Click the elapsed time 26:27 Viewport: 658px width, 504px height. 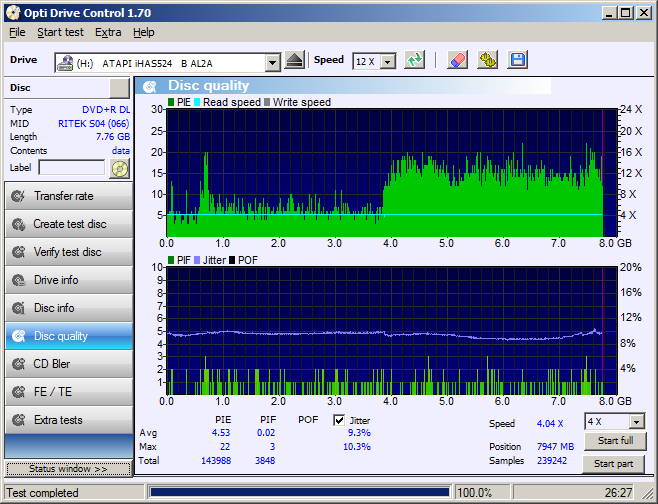619,493
